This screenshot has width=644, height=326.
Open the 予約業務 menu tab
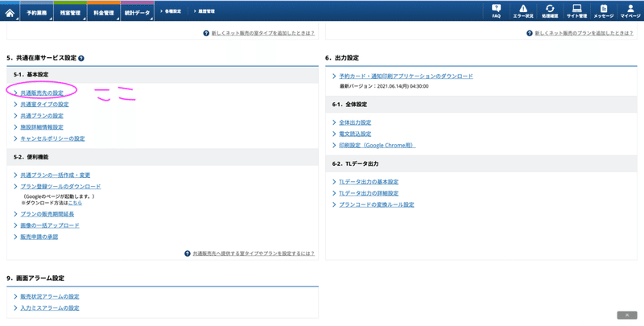[36, 13]
